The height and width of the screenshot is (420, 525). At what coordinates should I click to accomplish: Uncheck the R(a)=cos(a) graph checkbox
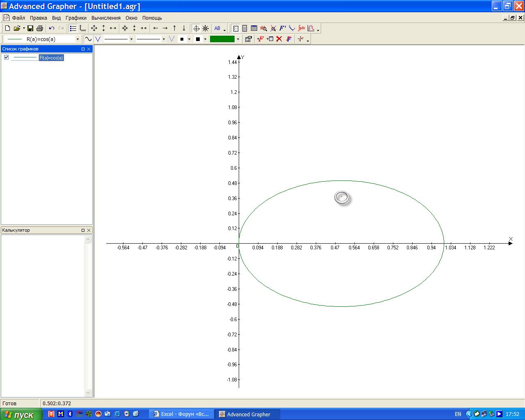6,57
